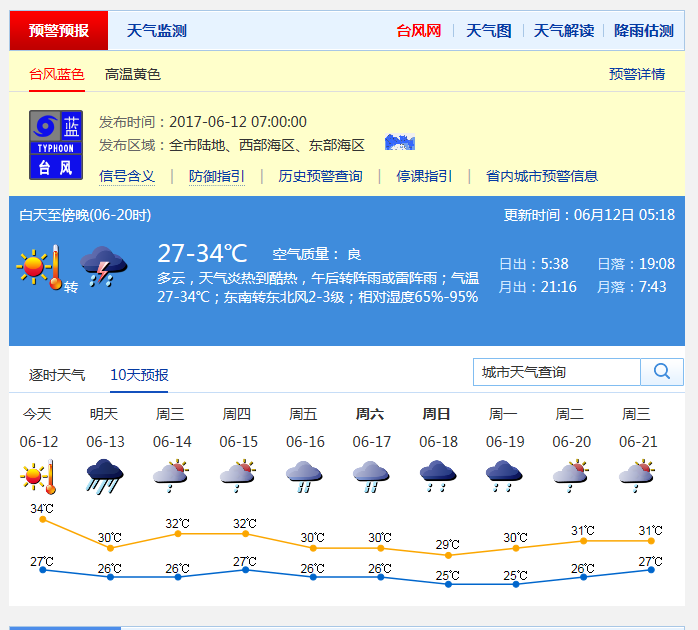
Task: Click the weather icon for Saturday 06-17
Action: point(371,475)
